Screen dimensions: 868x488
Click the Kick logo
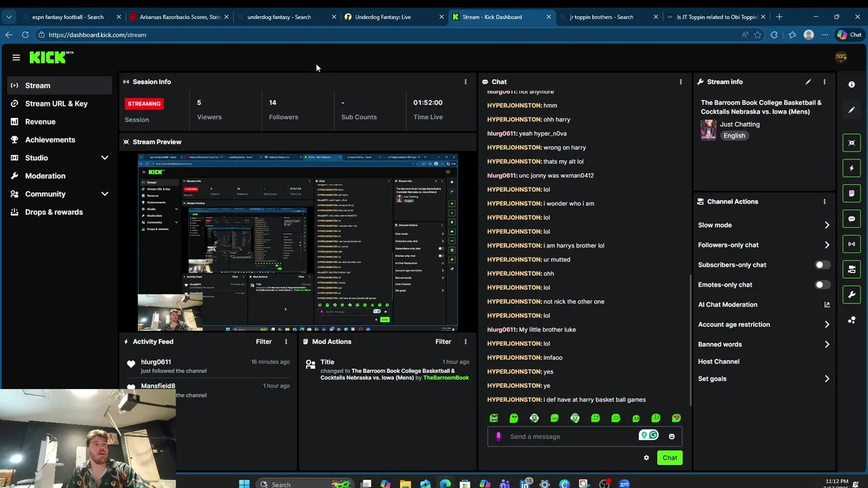(51, 58)
